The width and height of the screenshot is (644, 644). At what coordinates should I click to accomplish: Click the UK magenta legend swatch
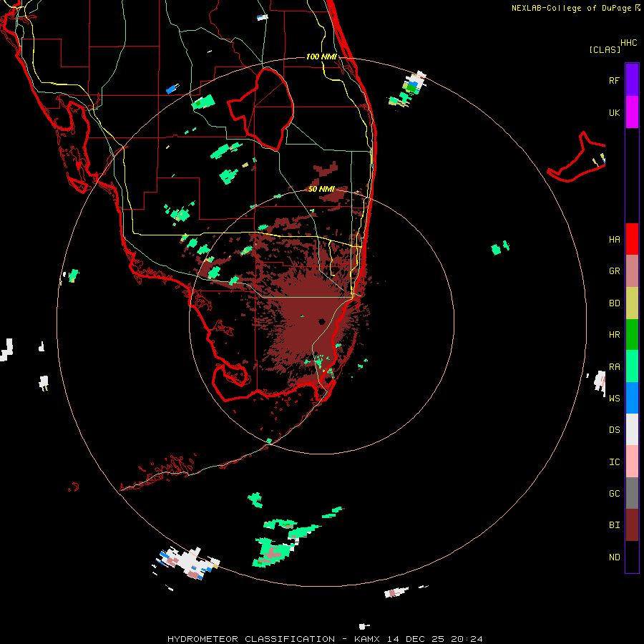point(632,112)
